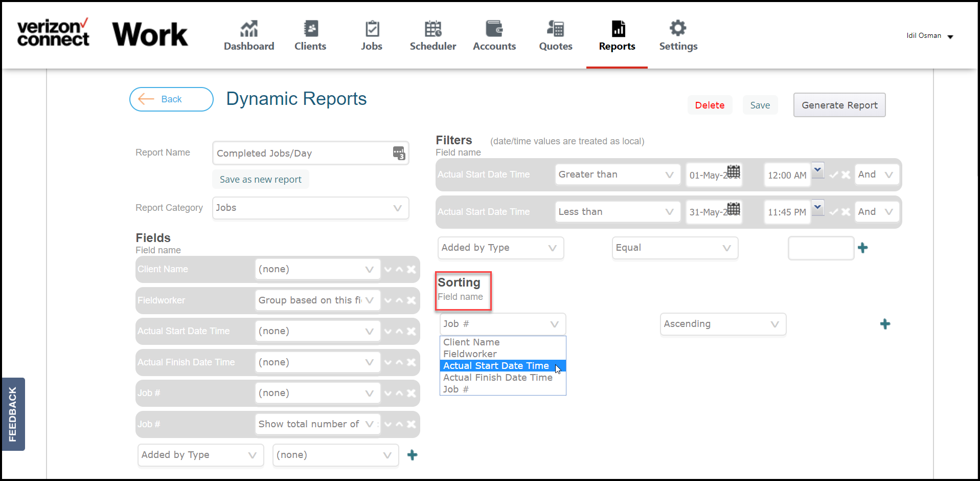Remove the Fieldworker field

[411, 300]
